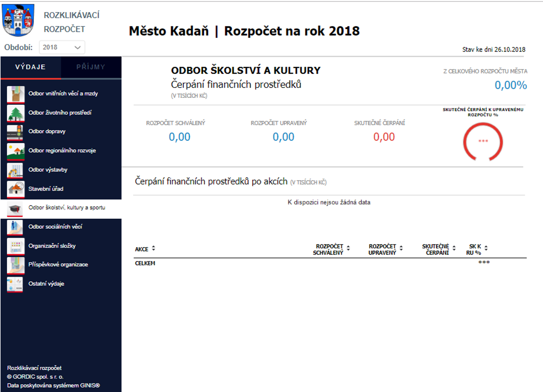
Task: Click the Ostatní výdaje icon
Action: [16, 284]
